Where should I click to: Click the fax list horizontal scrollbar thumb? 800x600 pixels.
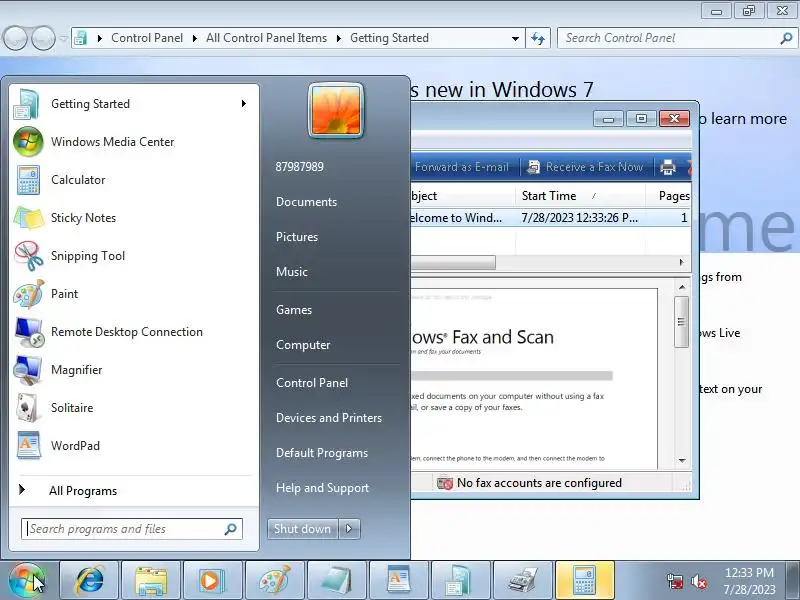click(x=453, y=262)
